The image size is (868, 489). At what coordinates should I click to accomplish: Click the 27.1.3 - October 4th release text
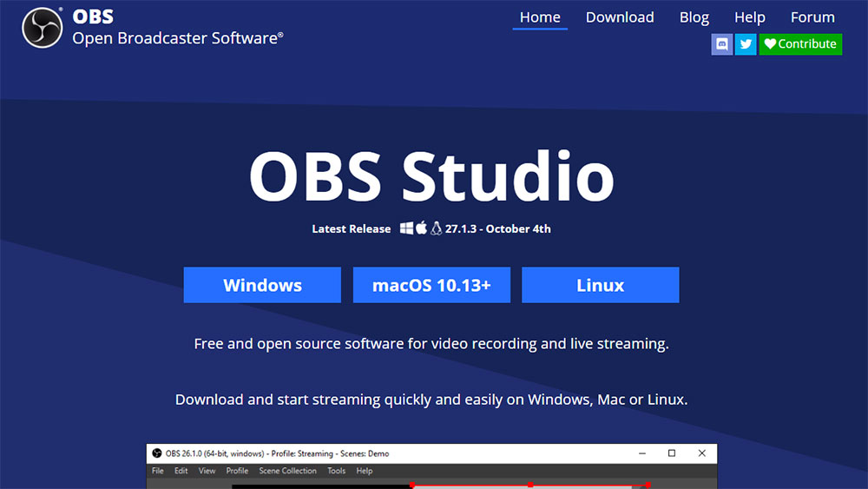497,228
